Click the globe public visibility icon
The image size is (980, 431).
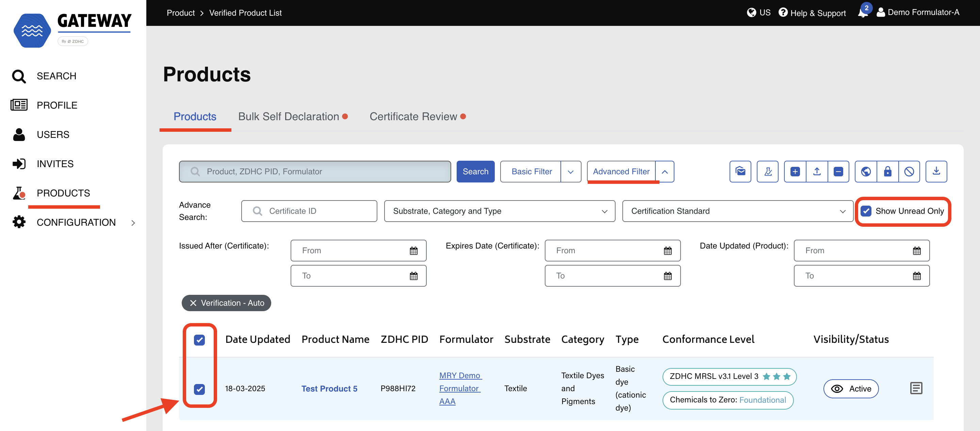coord(865,172)
